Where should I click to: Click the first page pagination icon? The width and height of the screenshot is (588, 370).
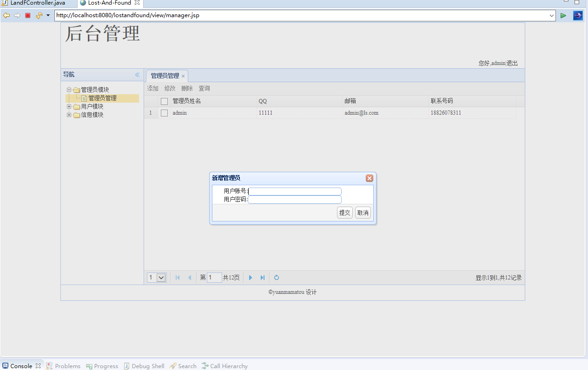178,277
